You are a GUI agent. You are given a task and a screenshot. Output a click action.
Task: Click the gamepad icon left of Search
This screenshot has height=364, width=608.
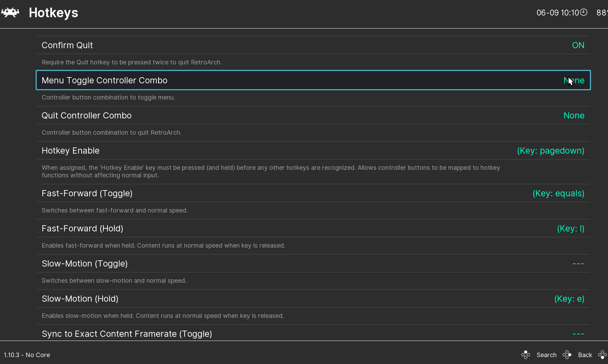525,355
